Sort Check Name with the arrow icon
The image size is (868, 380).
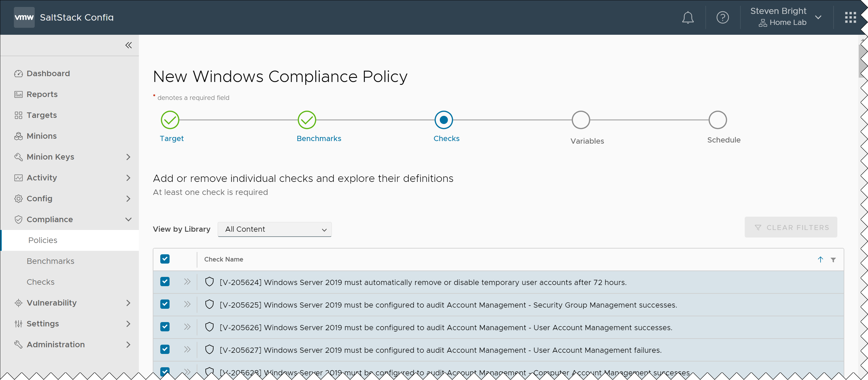[x=820, y=259]
